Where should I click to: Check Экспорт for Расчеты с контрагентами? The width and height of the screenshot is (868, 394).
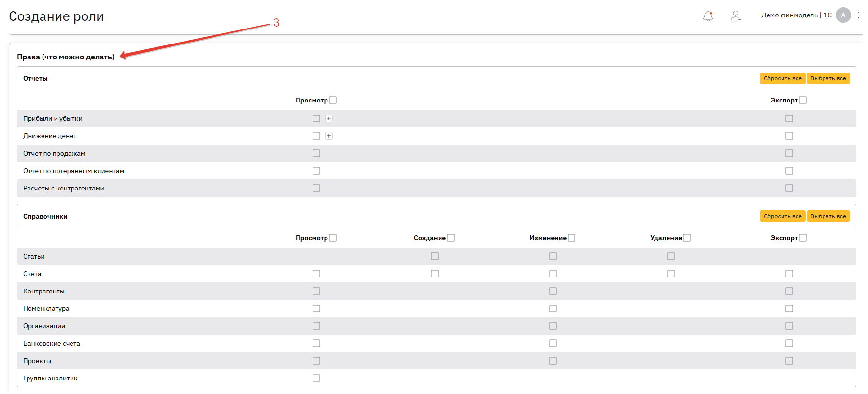click(789, 188)
